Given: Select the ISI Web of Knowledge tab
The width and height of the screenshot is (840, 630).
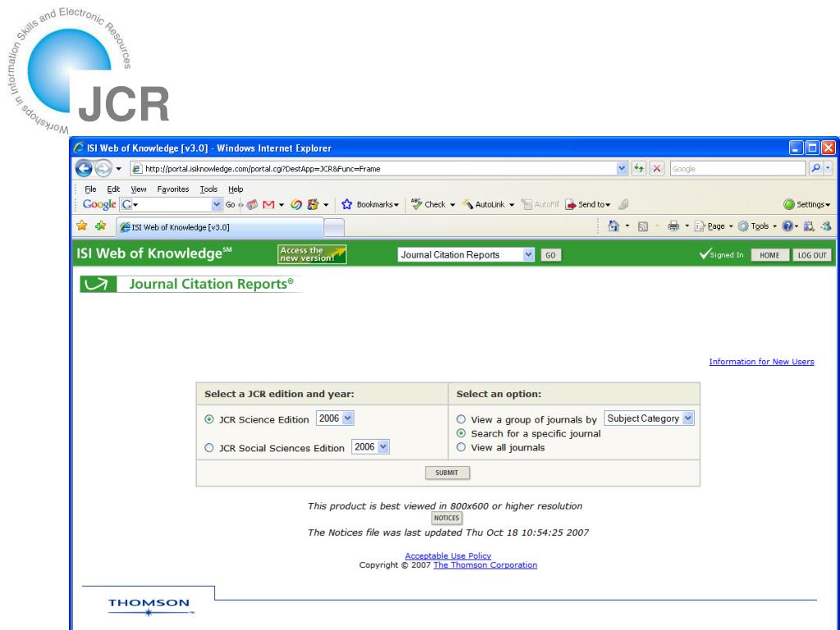Looking at the screenshot, I should [x=220, y=227].
